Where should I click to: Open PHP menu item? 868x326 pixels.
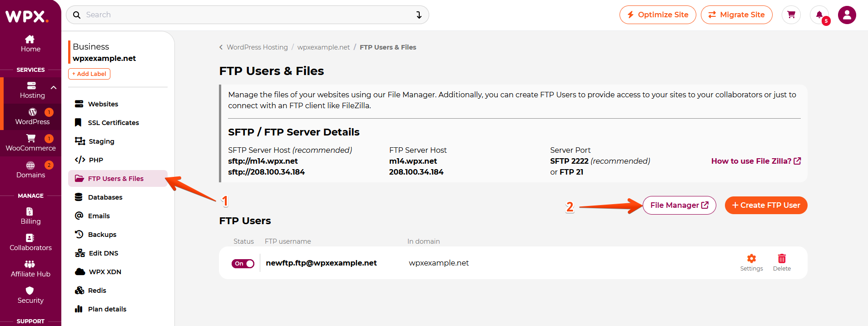tap(118, 160)
